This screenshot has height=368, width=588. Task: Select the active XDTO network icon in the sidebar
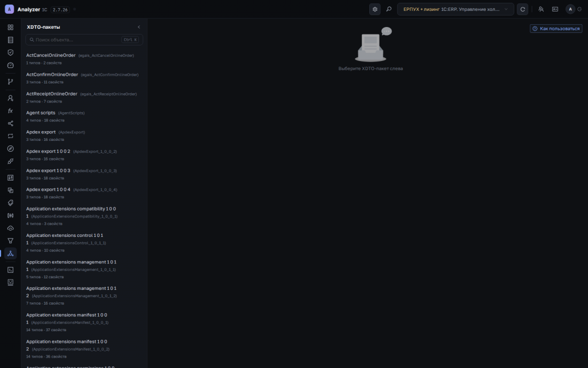point(10,254)
